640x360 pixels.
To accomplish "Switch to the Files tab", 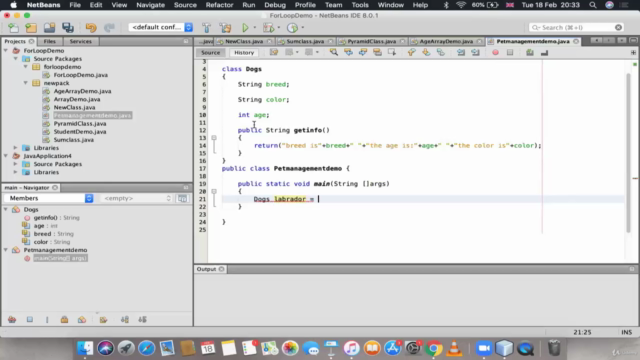I will (49, 41).
